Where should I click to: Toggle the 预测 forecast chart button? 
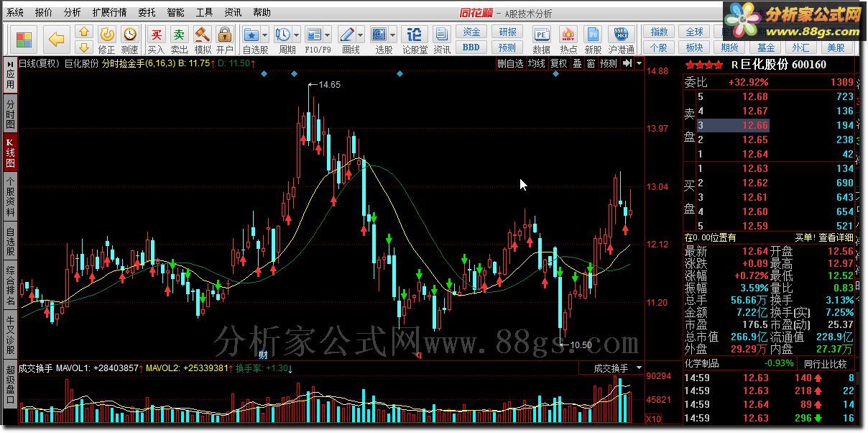(609, 63)
